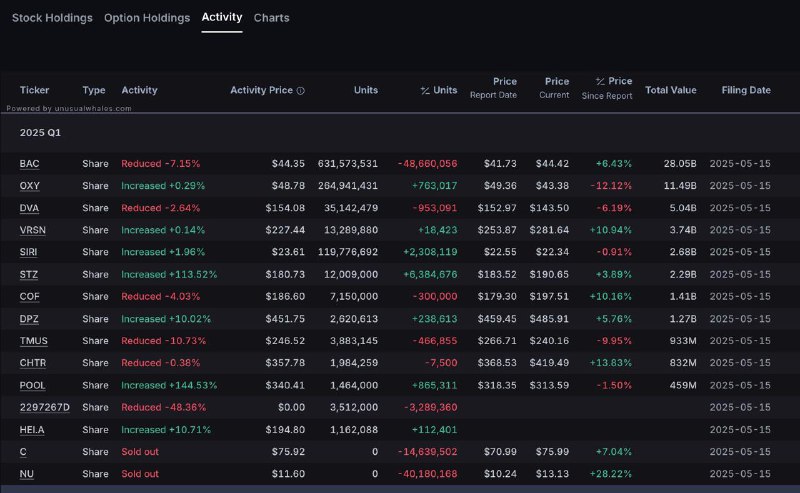Click the +10.94% price change
Image resolution: width=800 pixels, height=493 pixels.
(x=611, y=230)
